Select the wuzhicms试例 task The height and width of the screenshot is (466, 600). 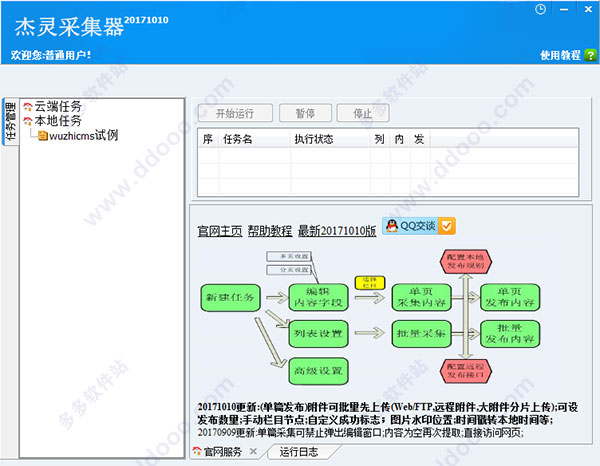pyautogui.click(x=83, y=136)
